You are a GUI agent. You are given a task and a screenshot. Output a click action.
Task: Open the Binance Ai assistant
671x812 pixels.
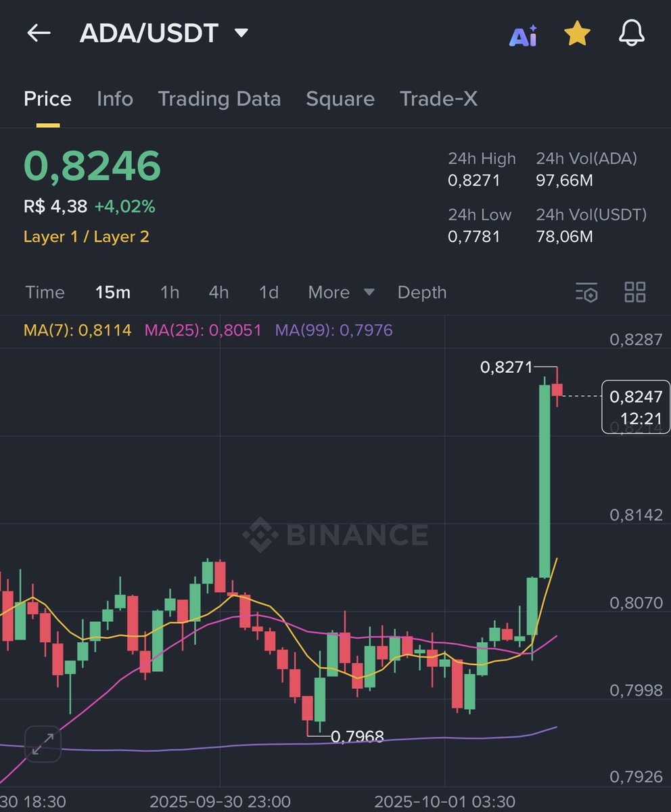click(523, 32)
